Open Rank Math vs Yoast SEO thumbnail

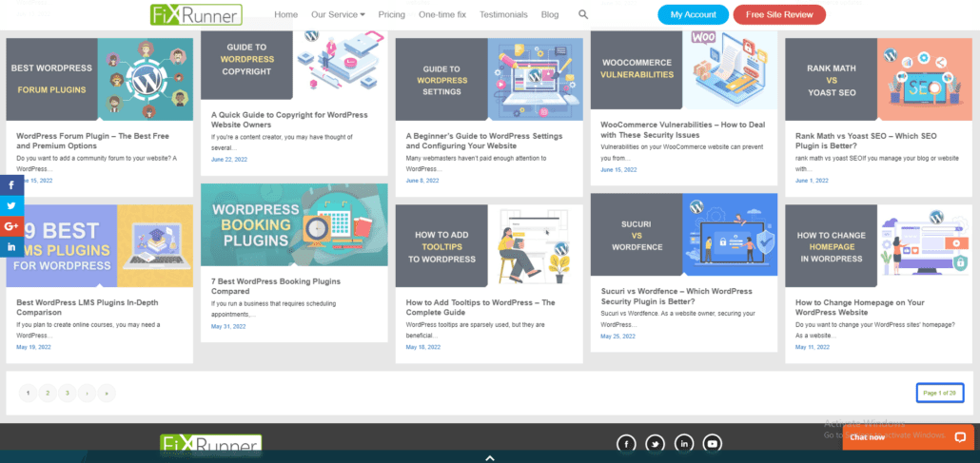point(879,79)
